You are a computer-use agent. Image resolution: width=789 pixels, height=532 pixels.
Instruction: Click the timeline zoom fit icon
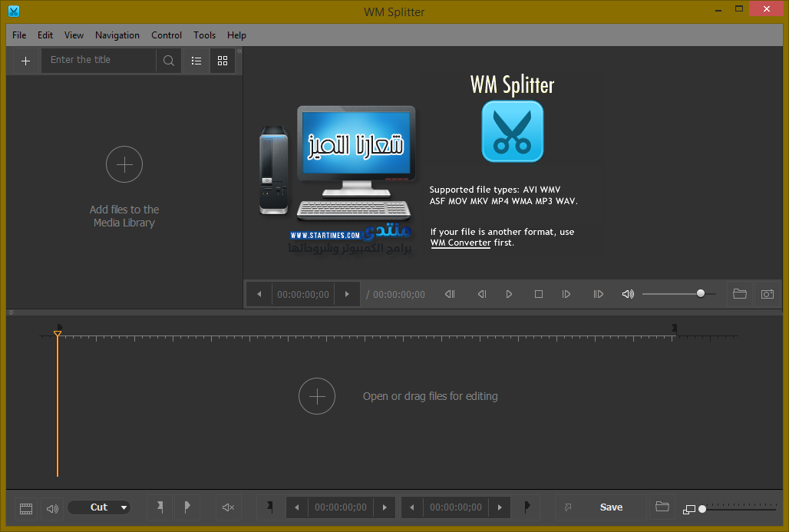689,509
